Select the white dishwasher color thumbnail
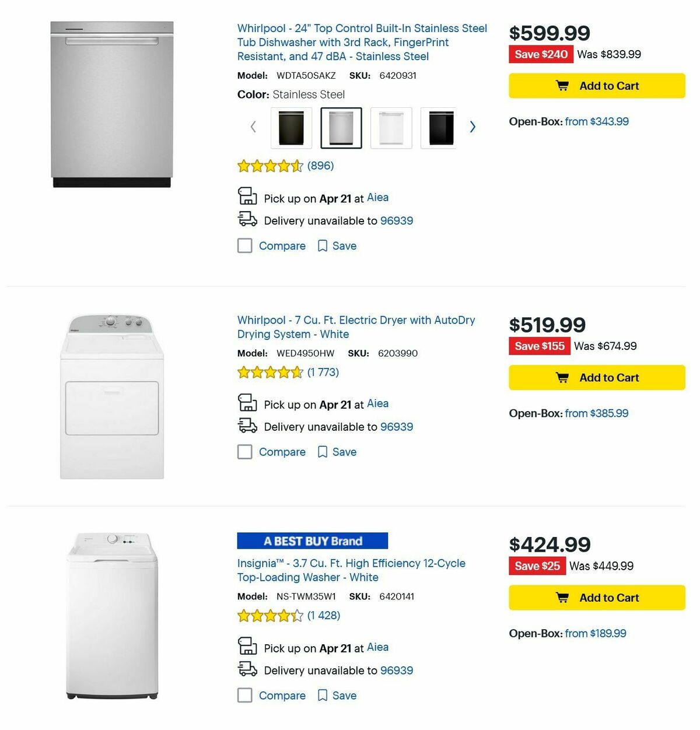Viewport: 700px width, 730px height. 391,127
